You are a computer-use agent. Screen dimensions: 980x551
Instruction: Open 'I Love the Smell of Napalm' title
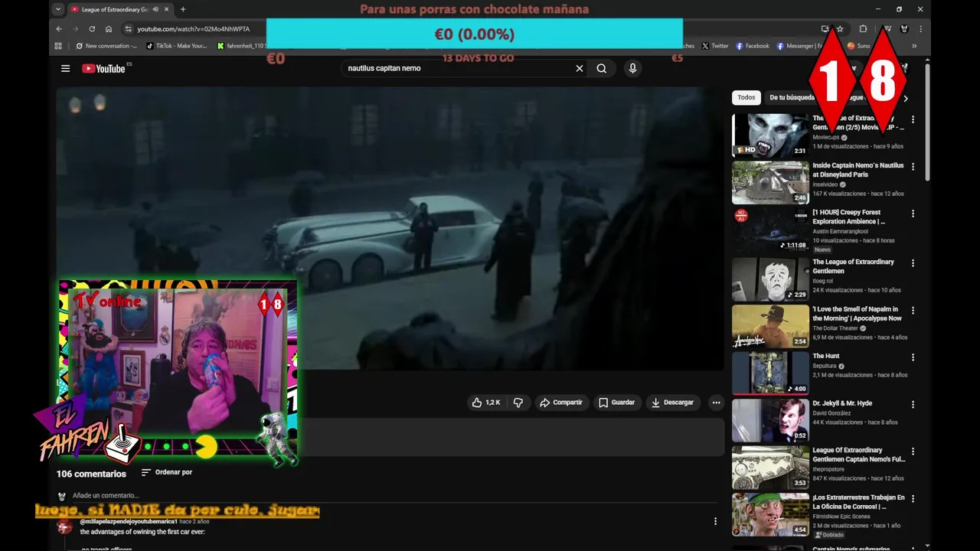point(857,314)
